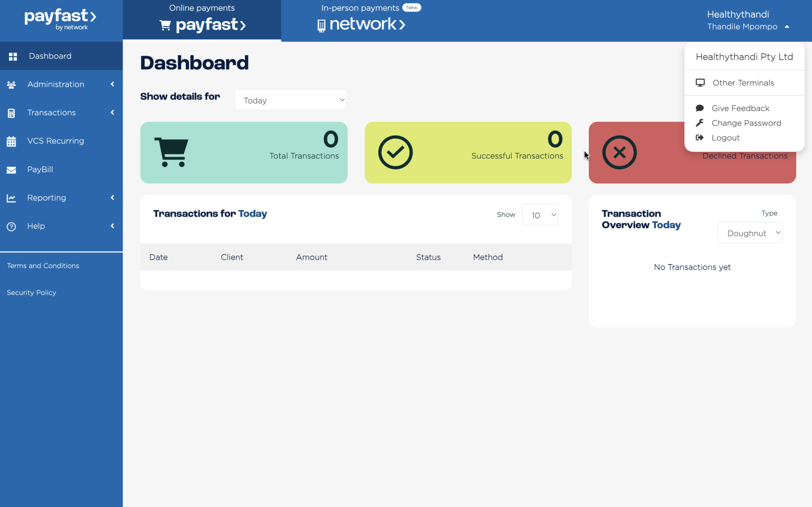Click Logout in the account menu
812x507 pixels.
pos(725,138)
